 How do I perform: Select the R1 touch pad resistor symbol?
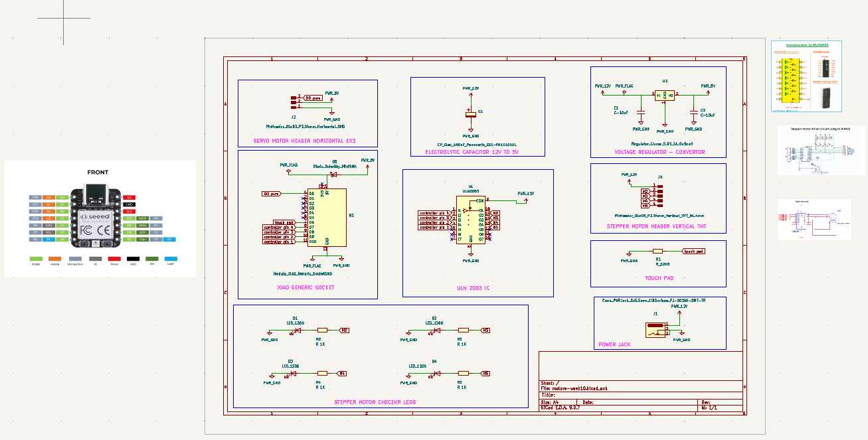tap(658, 252)
